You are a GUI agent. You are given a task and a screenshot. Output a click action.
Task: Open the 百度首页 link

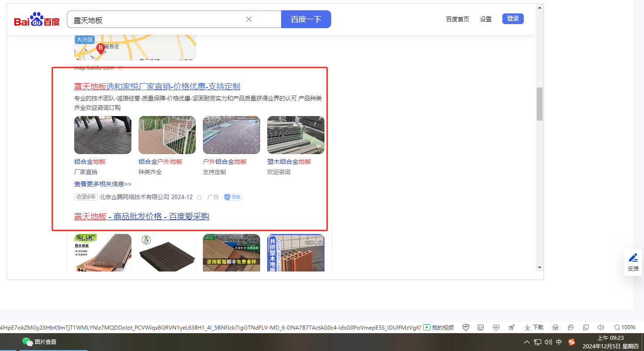[458, 19]
